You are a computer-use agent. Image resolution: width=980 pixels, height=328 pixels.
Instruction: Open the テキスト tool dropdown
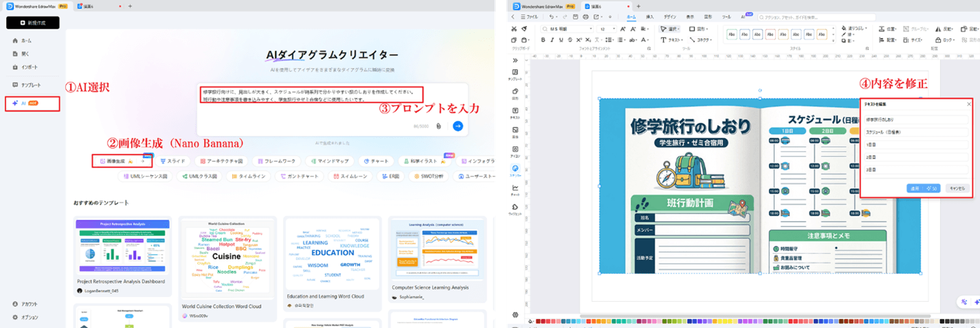click(673, 40)
